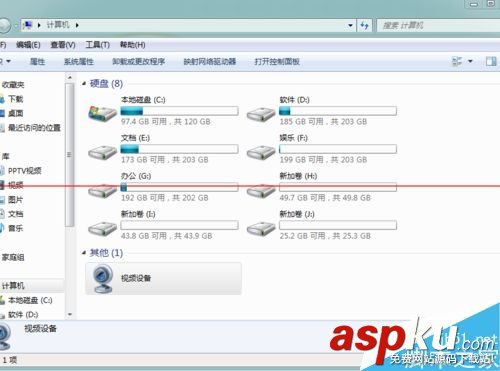Select PPTV视频 library in navigation pane

pos(24,171)
